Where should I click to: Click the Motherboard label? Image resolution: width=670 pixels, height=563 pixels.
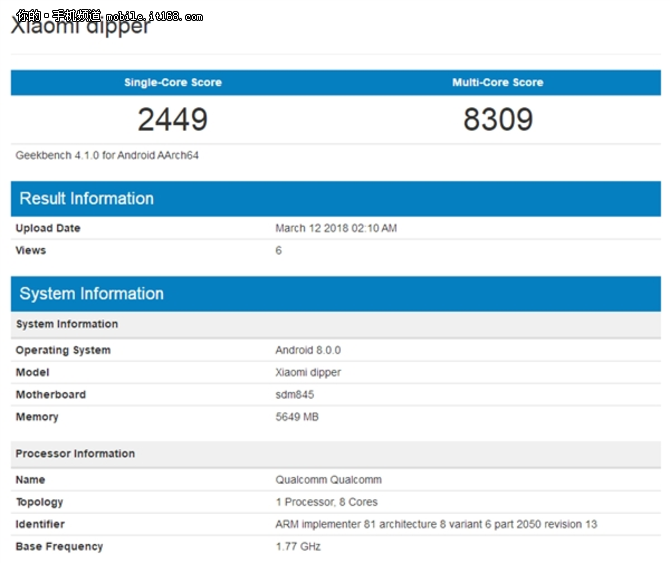(x=51, y=395)
